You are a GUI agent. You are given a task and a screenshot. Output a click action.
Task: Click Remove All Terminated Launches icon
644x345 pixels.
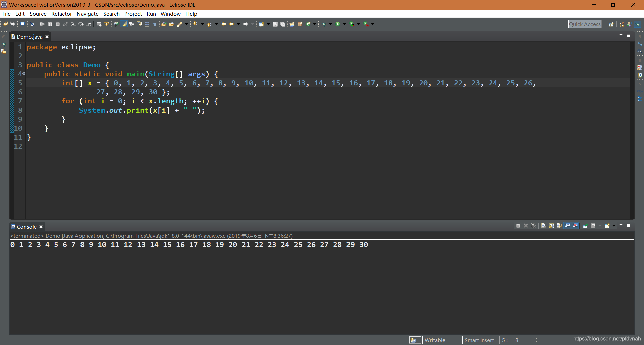(533, 226)
